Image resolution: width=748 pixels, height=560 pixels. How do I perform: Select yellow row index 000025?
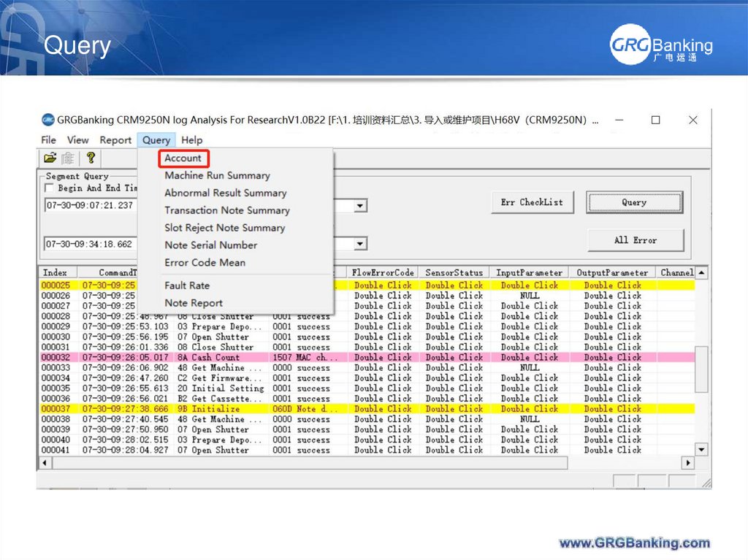click(56, 285)
